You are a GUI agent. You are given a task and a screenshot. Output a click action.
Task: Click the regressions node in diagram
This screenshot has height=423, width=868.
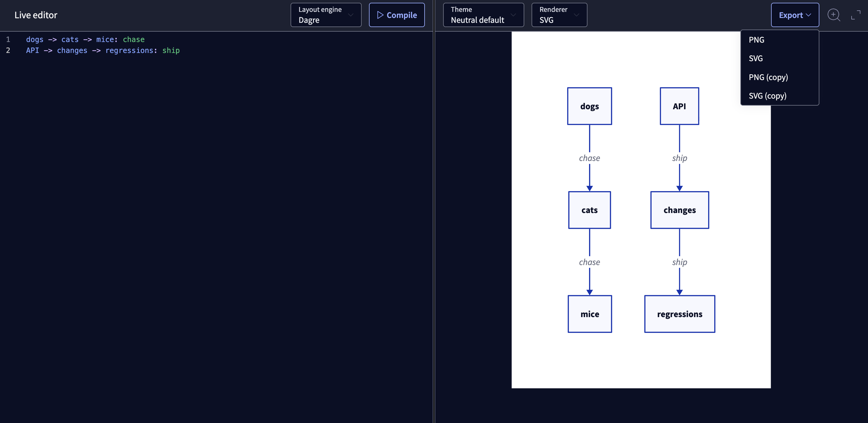tap(679, 314)
